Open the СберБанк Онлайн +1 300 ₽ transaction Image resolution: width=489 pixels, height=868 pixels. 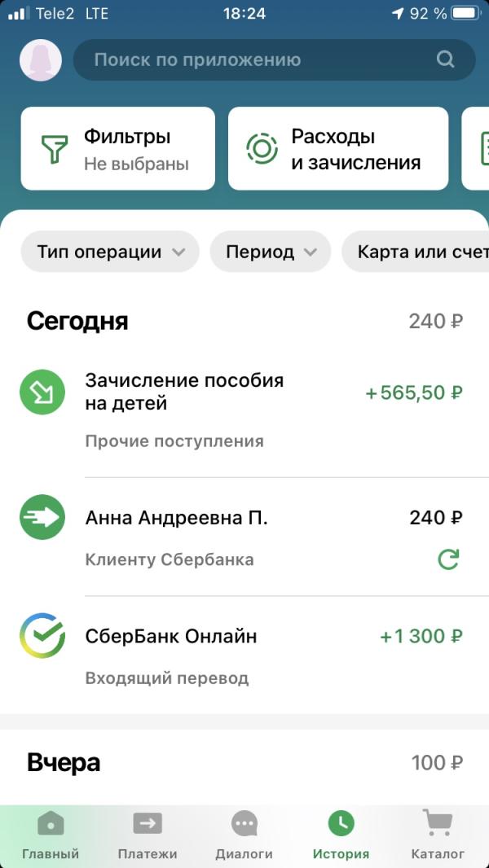pyautogui.click(x=244, y=655)
